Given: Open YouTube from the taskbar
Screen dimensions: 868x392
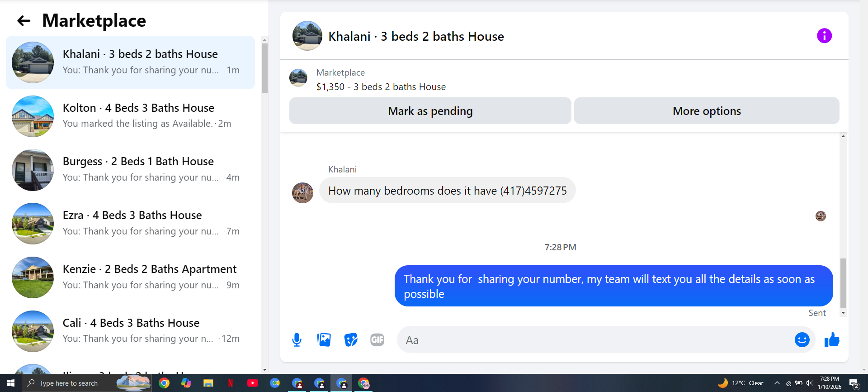Looking at the screenshot, I should pos(253,383).
